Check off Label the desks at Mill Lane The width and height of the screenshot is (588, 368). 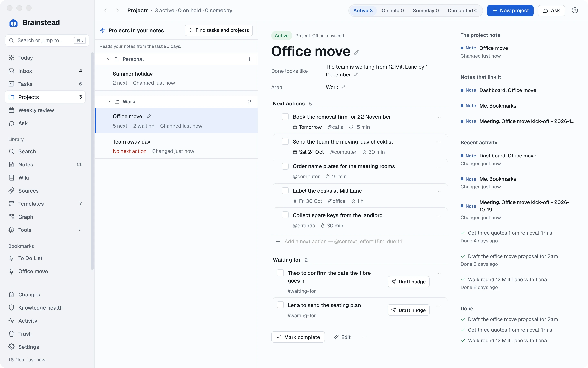coord(285,191)
